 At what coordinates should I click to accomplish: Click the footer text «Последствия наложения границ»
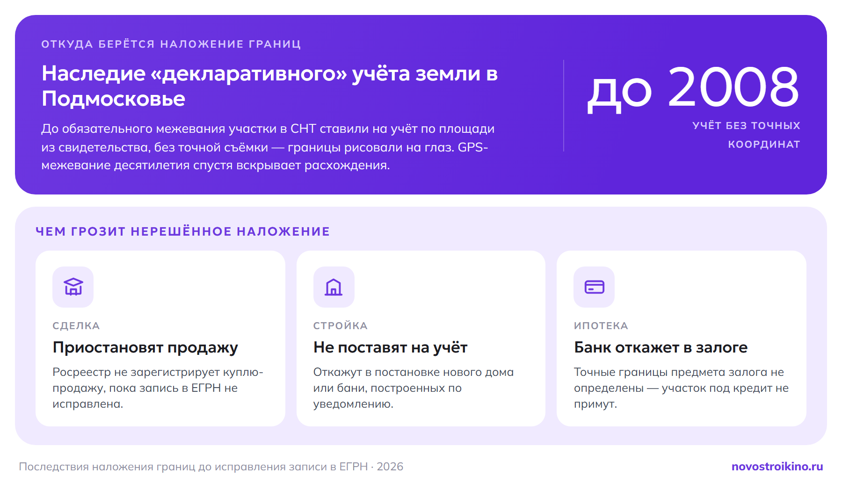tap(211, 467)
